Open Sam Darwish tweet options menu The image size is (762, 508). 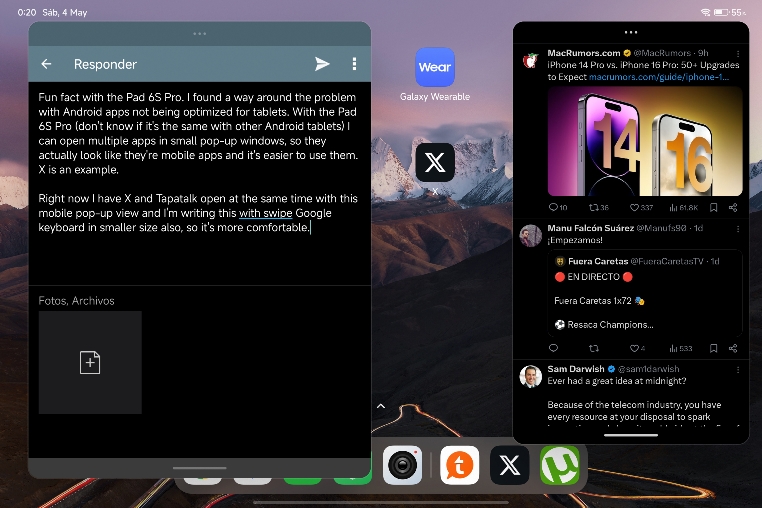click(738, 369)
